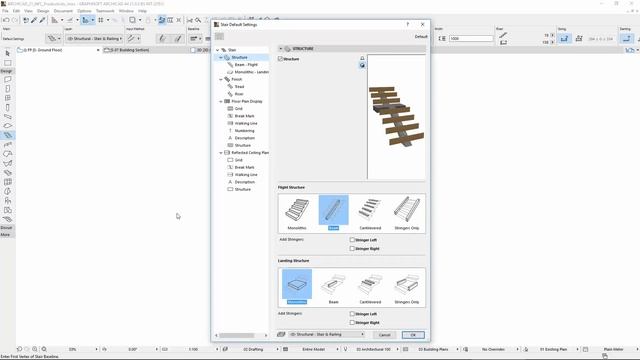Open the Design menu

[x=43, y=11]
